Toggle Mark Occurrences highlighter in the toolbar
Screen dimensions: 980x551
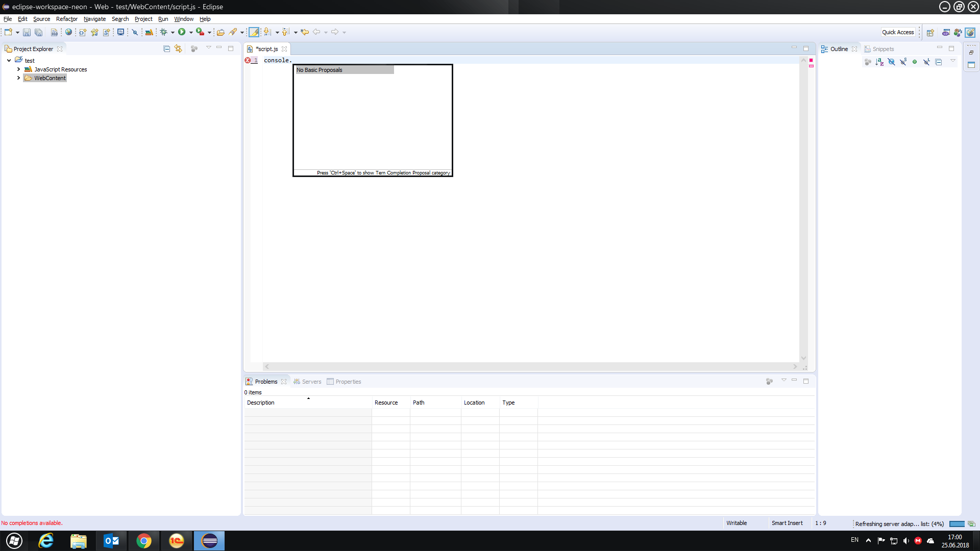pyautogui.click(x=254, y=32)
